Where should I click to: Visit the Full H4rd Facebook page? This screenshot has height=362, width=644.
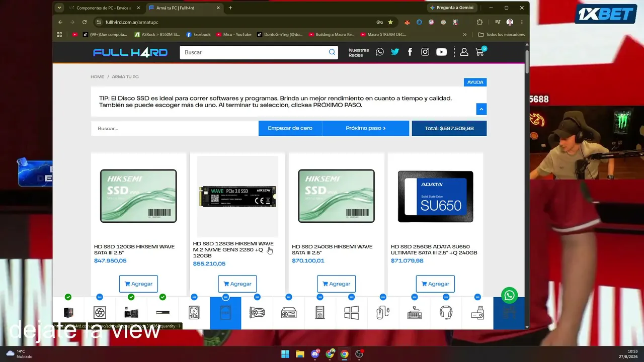[410, 52]
